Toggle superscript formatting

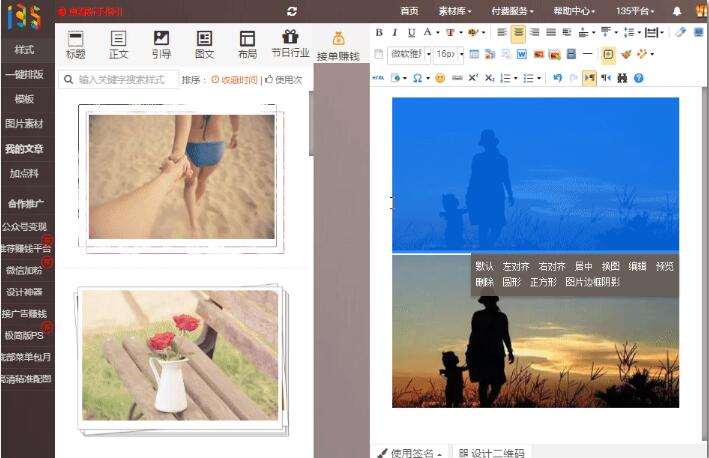pos(473,78)
